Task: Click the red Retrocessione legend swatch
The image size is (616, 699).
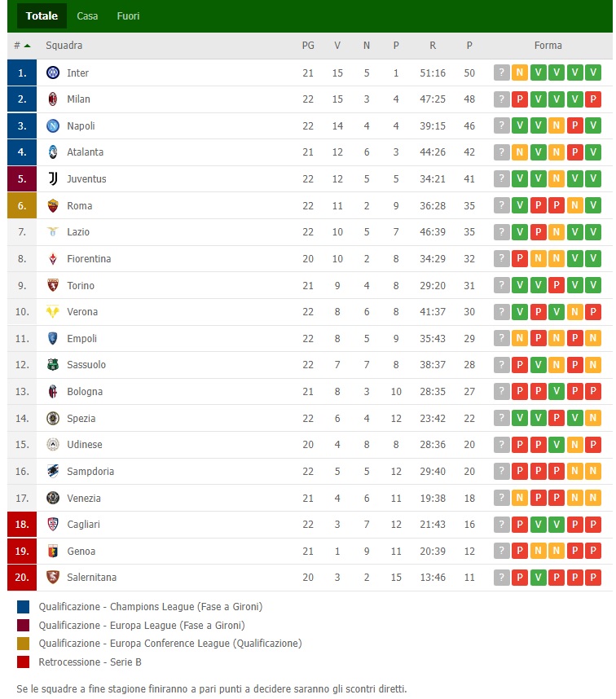Action: click(23, 662)
